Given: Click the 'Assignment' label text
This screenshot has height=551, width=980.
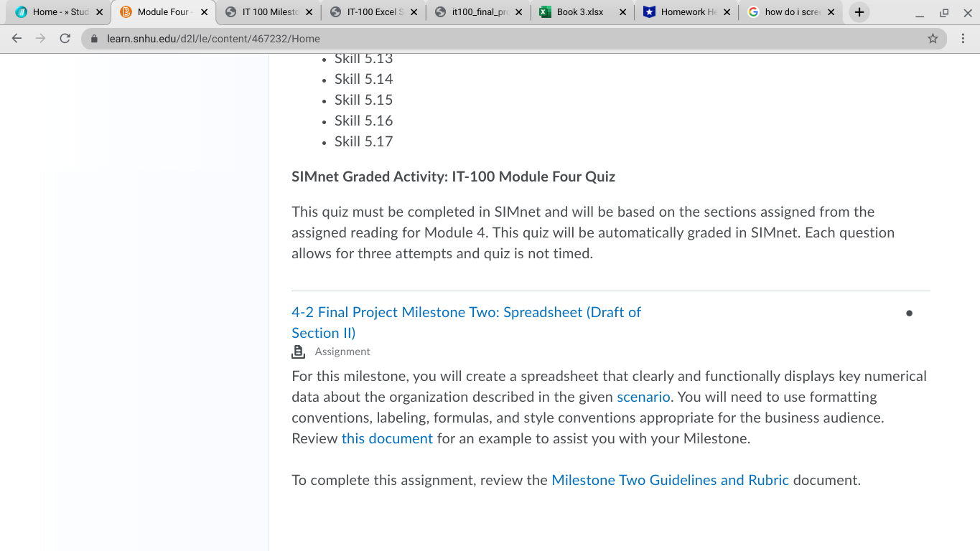Looking at the screenshot, I should (342, 352).
